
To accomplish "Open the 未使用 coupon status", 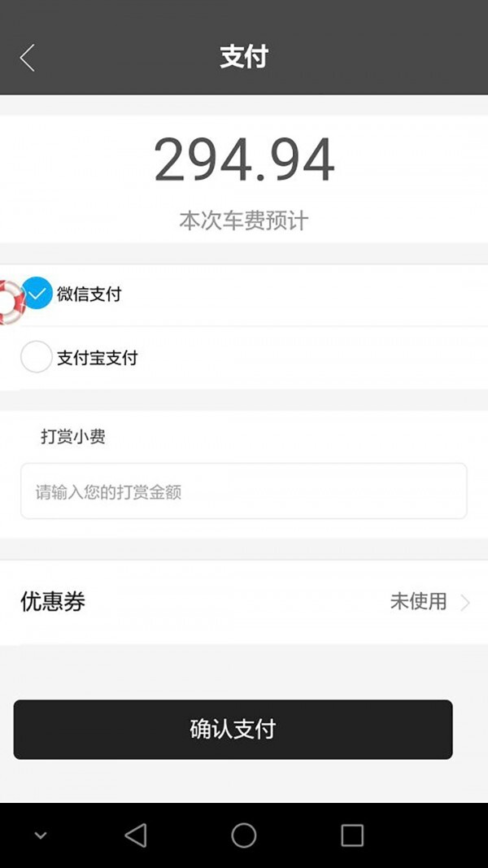I will [418, 602].
